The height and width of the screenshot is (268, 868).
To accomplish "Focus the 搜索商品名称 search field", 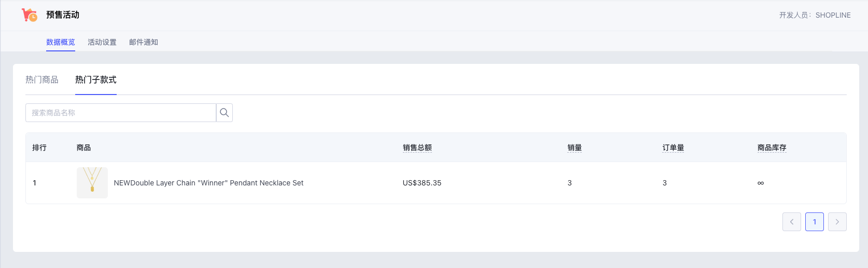I will [121, 113].
